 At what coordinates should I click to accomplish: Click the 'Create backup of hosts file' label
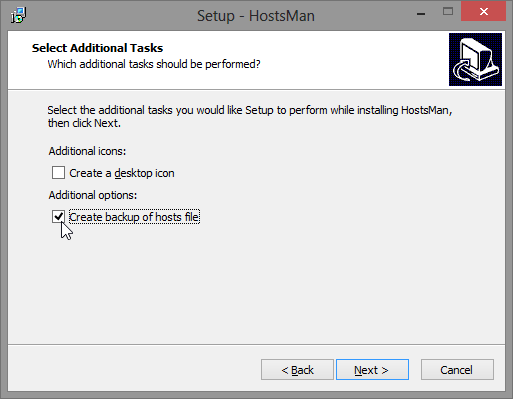pos(134,217)
